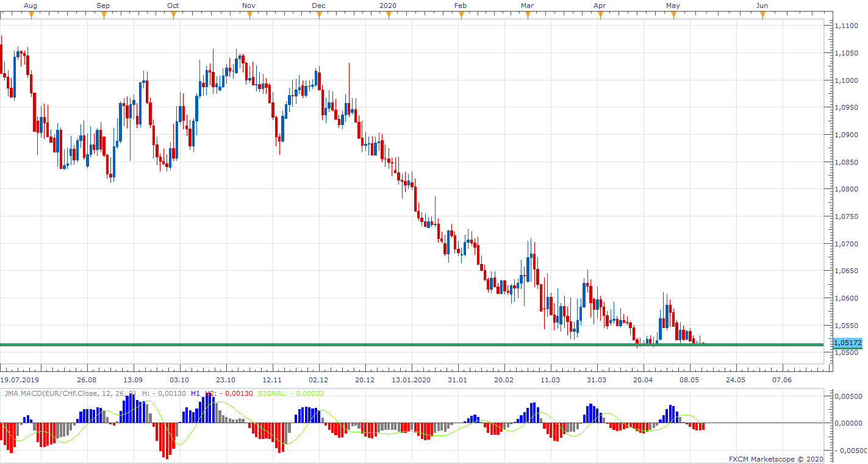Click the green SIGNAL: - 0,00033 label
Screen dimensions: 868x464
(291, 393)
